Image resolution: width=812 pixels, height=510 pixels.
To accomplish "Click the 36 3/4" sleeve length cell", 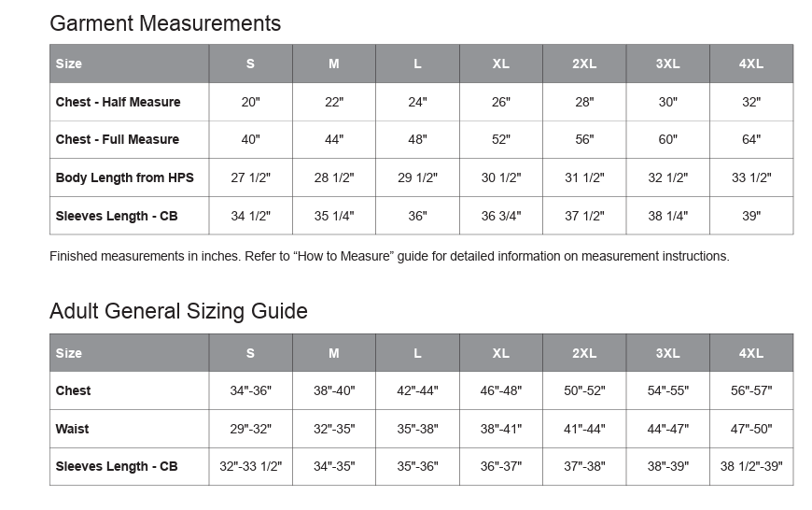I will [x=501, y=216].
